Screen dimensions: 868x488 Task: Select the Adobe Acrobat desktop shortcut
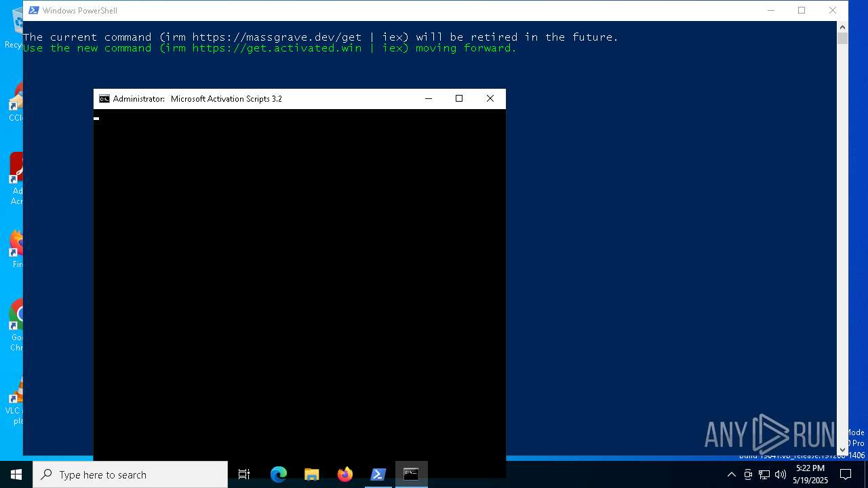pyautogui.click(x=16, y=179)
